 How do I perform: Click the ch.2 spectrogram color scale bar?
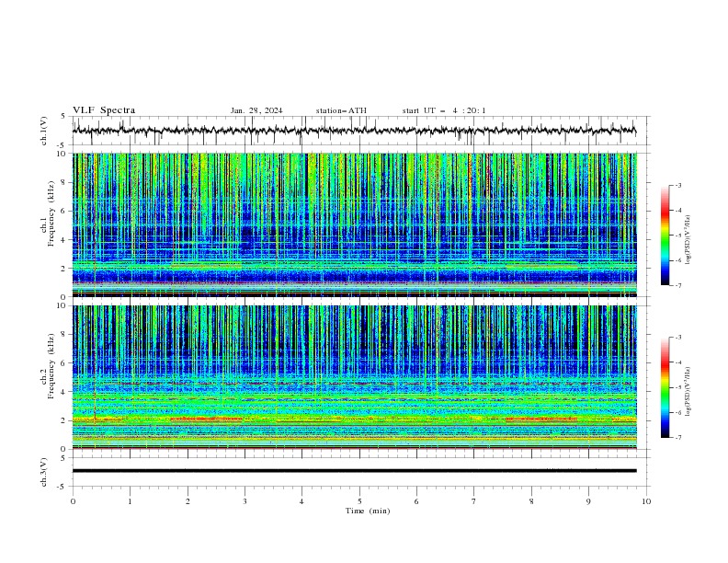click(665, 387)
